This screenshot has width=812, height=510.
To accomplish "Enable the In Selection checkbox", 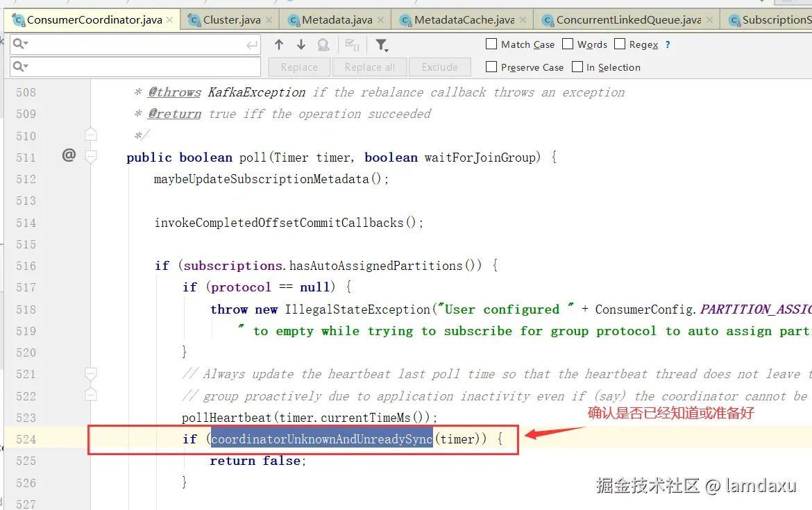I will click(x=577, y=67).
